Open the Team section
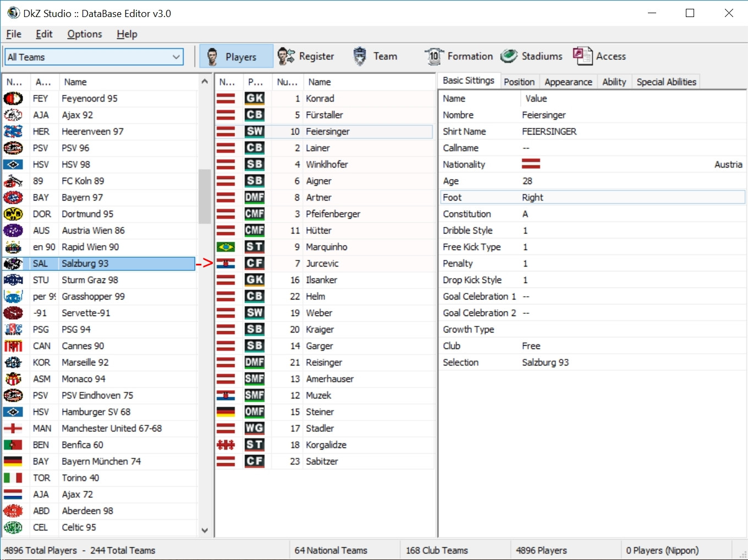Viewport: 748px width, 560px height. [x=375, y=56]
